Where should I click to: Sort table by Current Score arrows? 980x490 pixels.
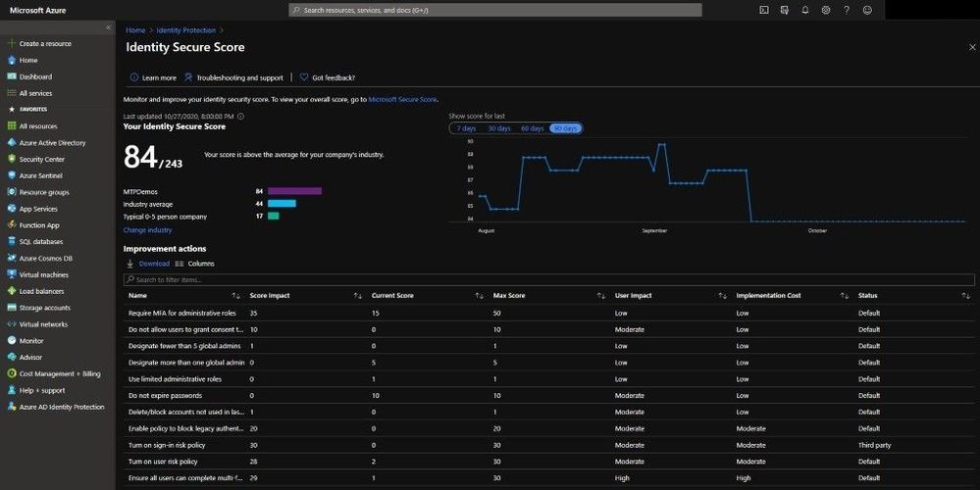tap(479, 296)
